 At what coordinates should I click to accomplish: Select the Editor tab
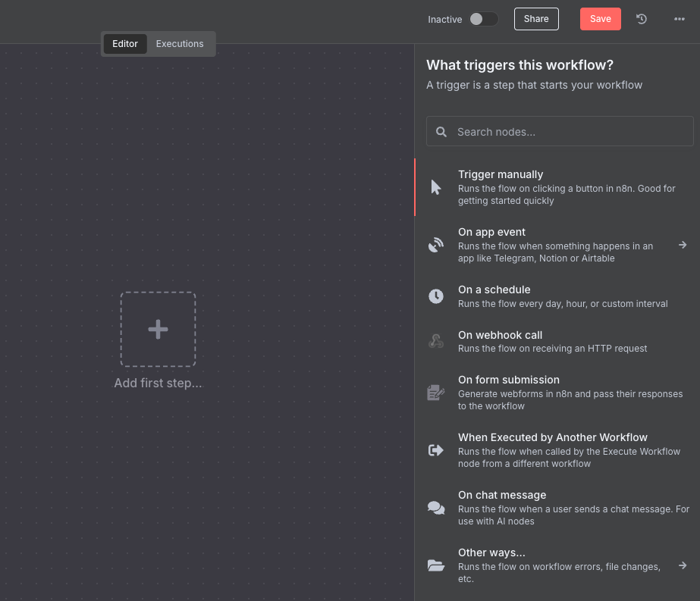click(125, 44)
